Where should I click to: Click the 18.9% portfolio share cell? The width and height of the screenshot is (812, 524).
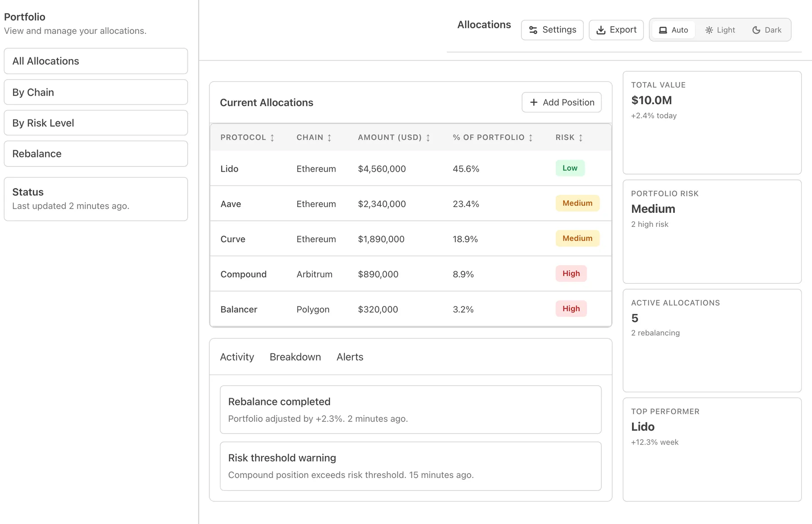pos(465,239)
